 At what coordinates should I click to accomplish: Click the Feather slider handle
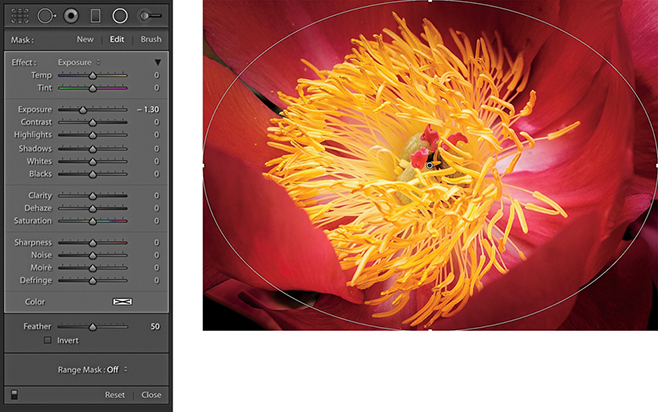pos(93,326)
